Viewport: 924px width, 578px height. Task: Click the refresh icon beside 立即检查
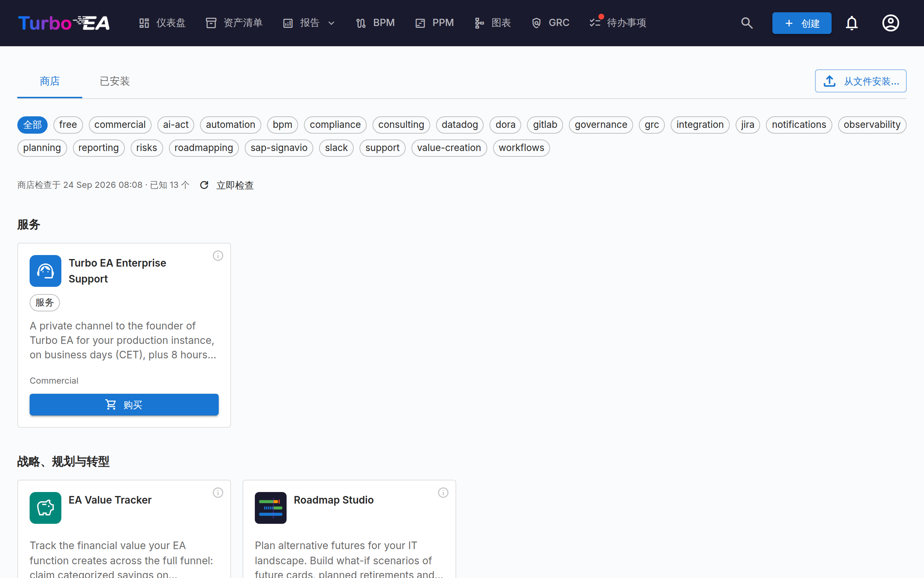point(204,185)
